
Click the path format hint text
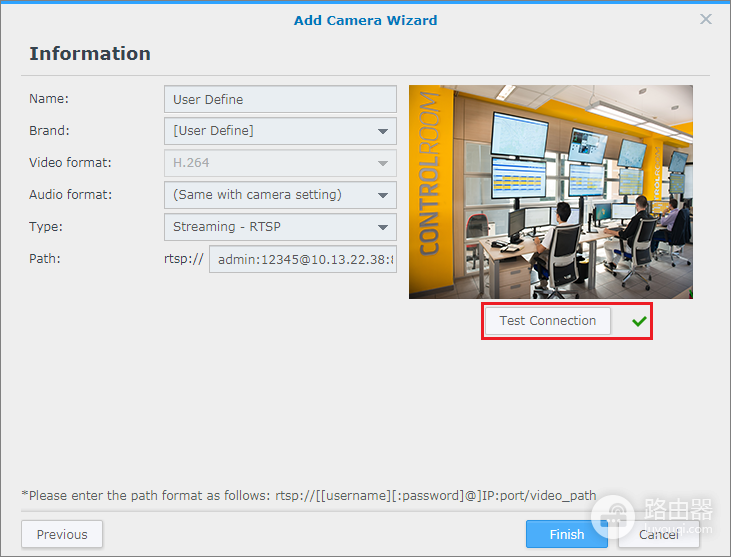coord(309,495)
